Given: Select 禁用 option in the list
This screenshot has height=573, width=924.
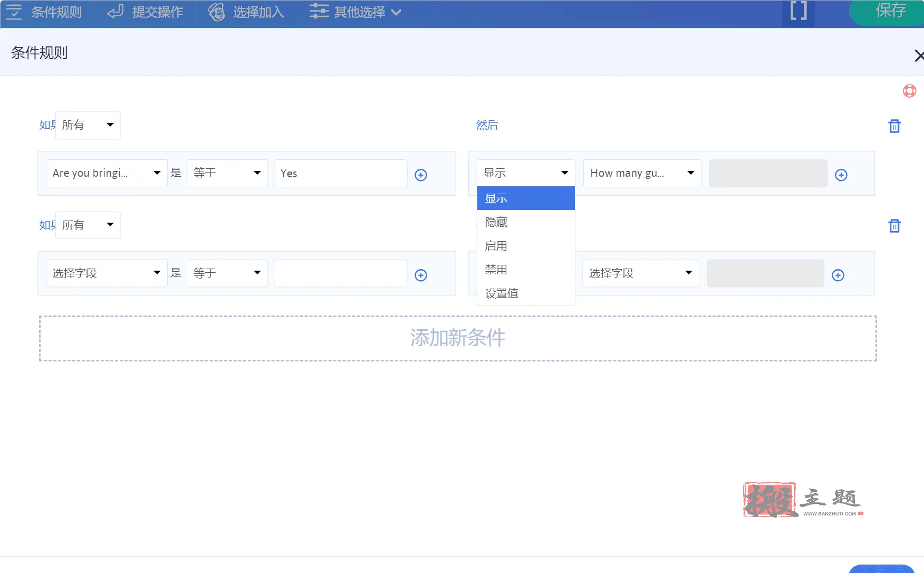Looking at the screenshot, I should (x=526, y=270).
